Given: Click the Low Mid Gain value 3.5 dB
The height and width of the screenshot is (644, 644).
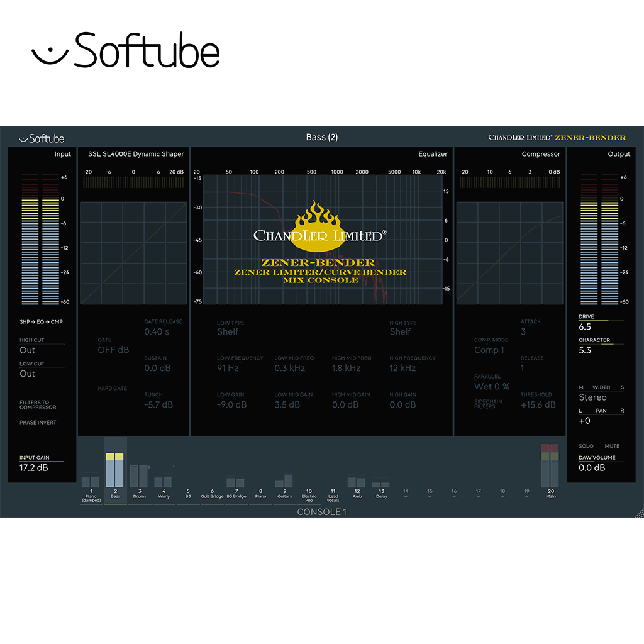Looking at the screenshot, I should click(x=287, y=404).
